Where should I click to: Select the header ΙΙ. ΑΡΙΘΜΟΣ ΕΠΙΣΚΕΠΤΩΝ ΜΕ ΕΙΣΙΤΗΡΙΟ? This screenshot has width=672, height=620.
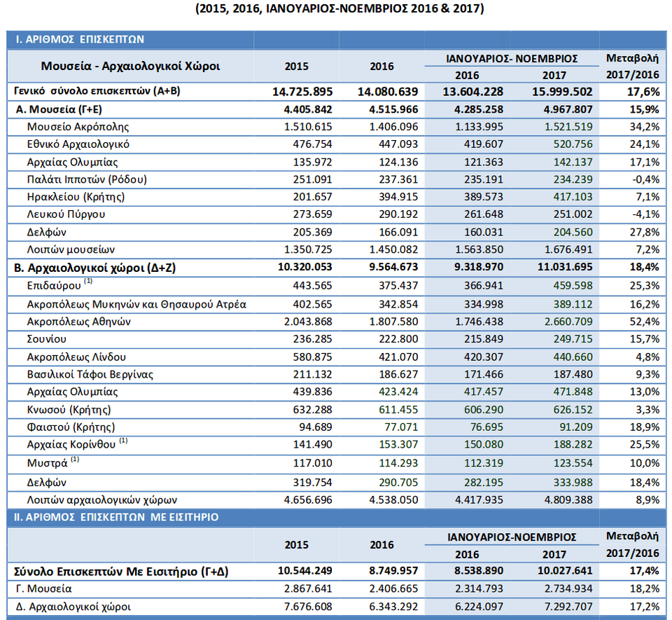(x=117, y=517)
